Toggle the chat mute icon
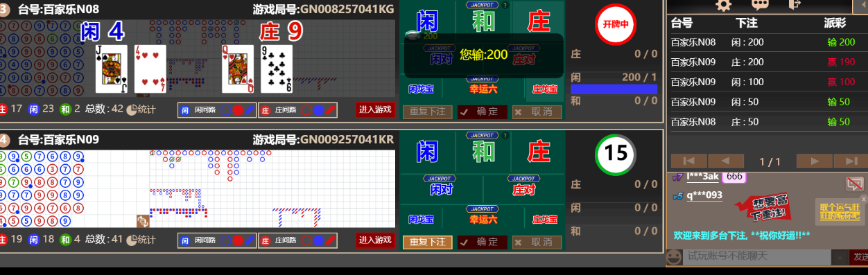Image resolution: width=868 pixels, height=275 pixels. click(x=854, y=184)
